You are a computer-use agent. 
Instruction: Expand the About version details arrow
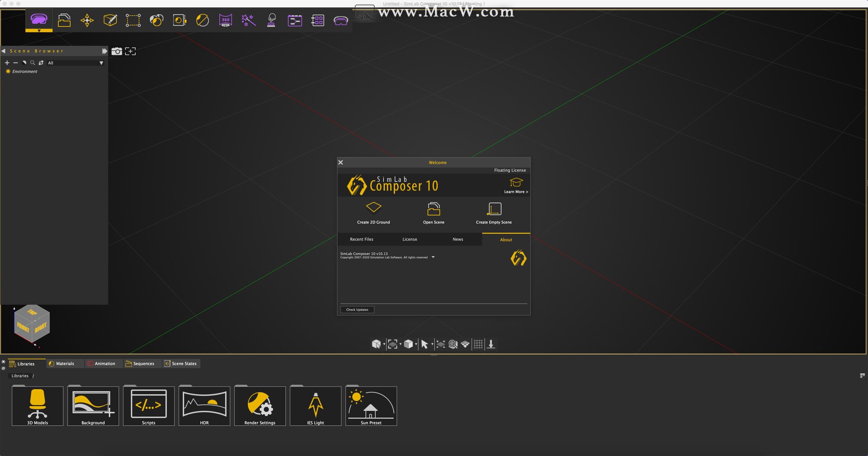(x=433, y=257)
